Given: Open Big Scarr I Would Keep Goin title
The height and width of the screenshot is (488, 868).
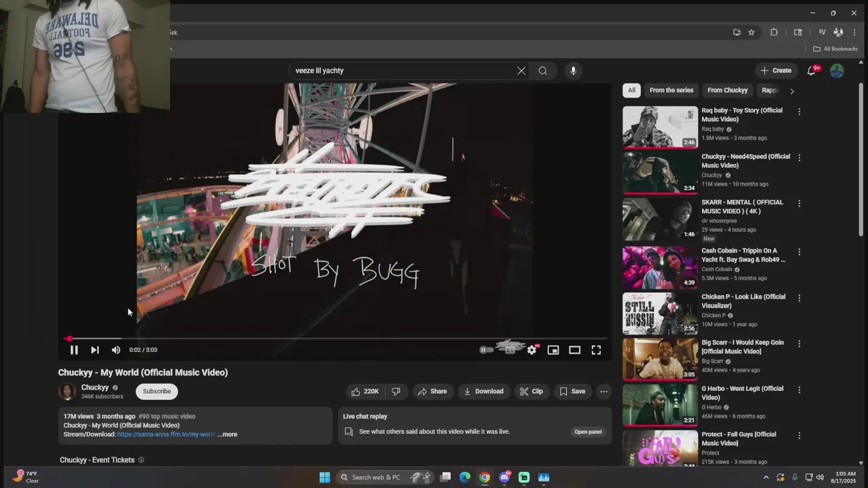Looking at the screenshot, I should (x=743, y=347).
